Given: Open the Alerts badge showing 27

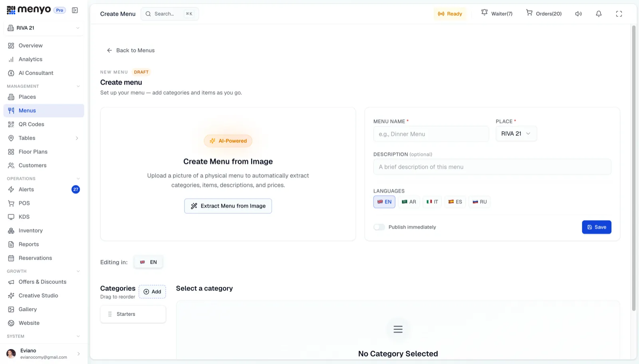Looking at the screenshot, I should pyautogui.click(x=75, y=189).
